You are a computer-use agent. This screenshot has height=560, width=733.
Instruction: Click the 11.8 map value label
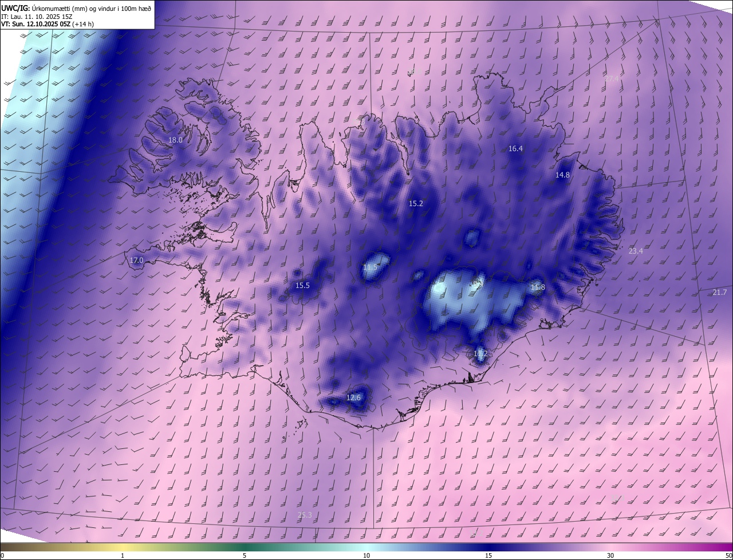[x=538, y=287]
